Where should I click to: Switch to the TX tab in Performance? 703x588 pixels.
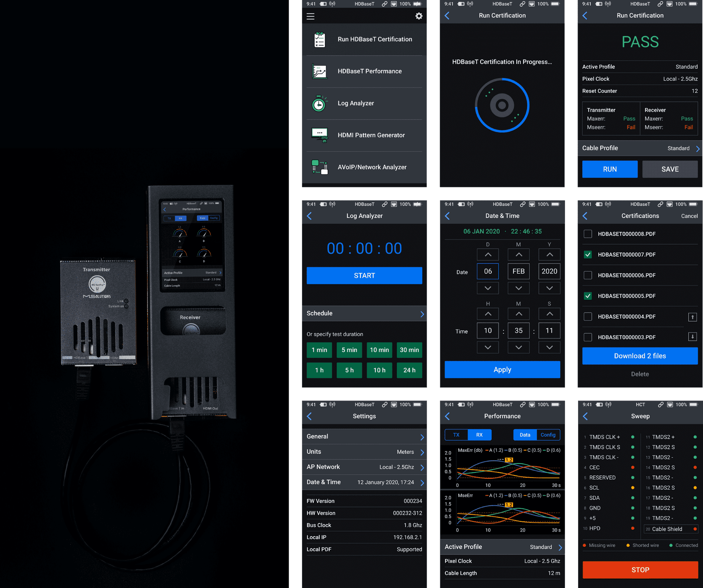tap(456, 435)
